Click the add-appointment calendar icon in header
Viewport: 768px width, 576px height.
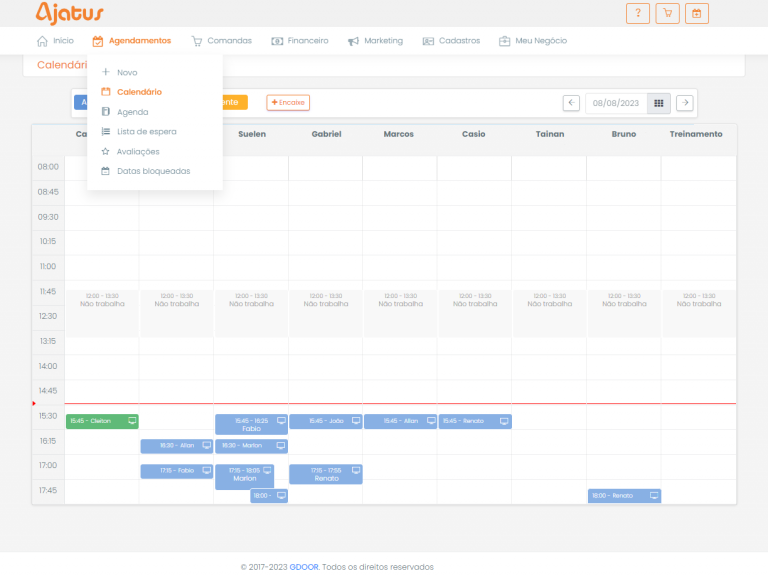tap(697, 13)
